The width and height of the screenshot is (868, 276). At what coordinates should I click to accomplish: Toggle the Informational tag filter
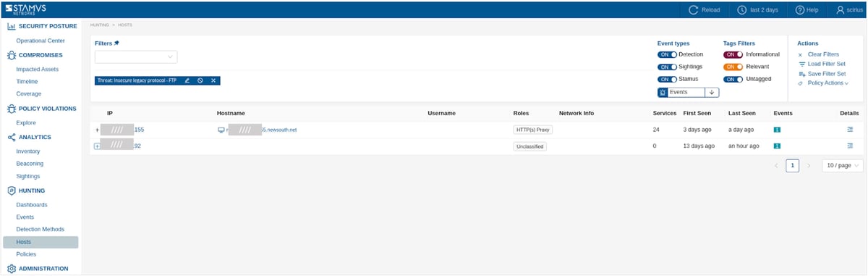click(733, 54)
